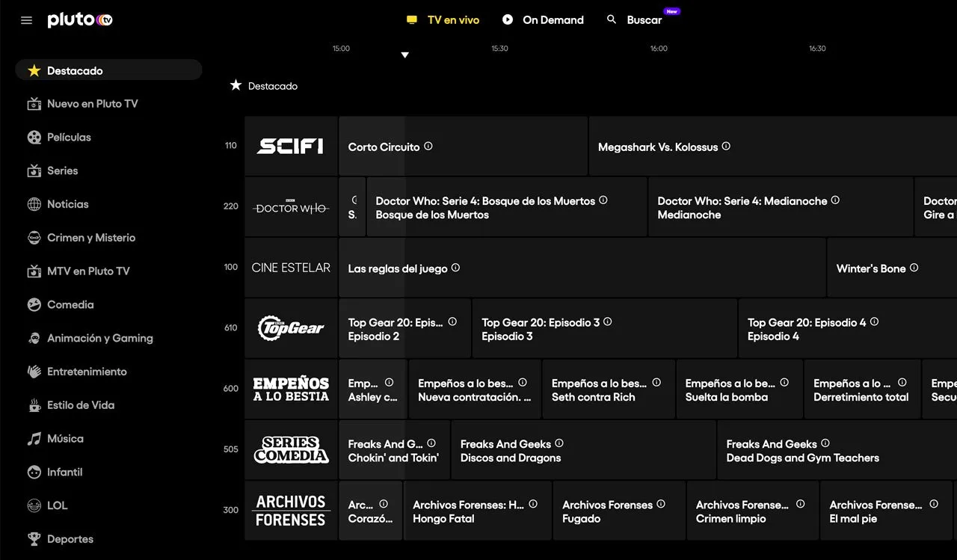The image size is (957, 560).
Task: Show info for Discos and Dragons
Action: click(559, 443)
